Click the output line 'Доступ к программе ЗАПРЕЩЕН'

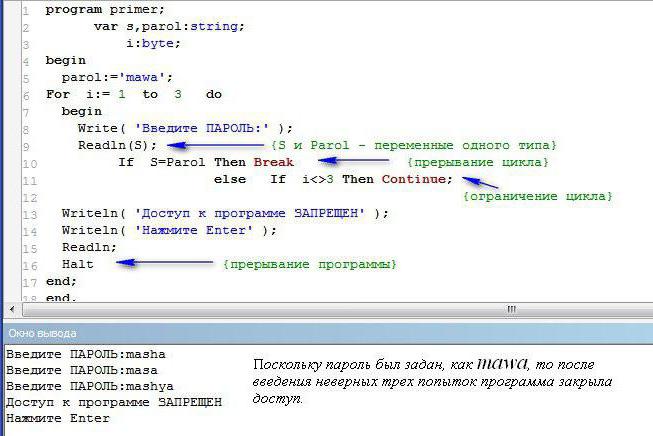114,402
